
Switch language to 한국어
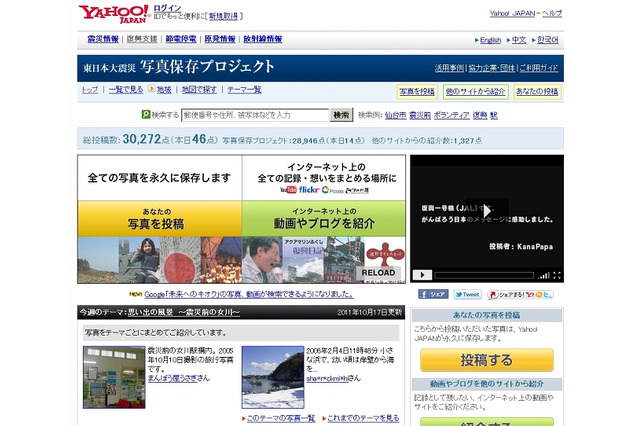coord(548,40)
